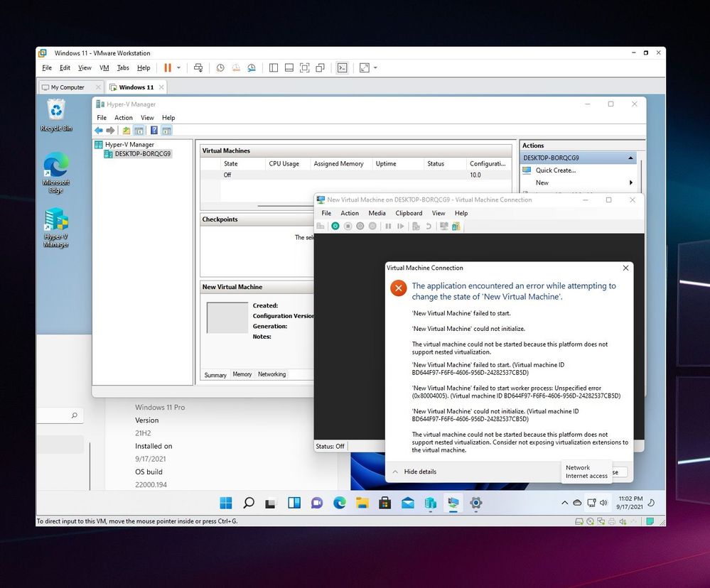Click the revert to snapshot icon
The image size is (710, 588).
pyautogui.click(x=236, y=68)
